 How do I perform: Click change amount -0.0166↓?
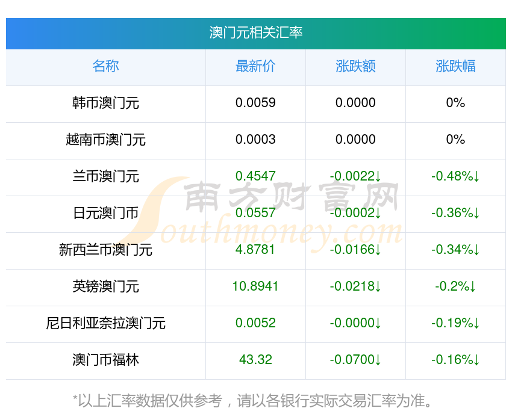point(355,250)
